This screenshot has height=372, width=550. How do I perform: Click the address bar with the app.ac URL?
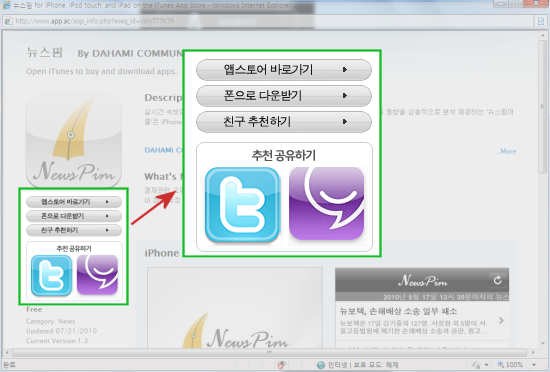(268, 21)
